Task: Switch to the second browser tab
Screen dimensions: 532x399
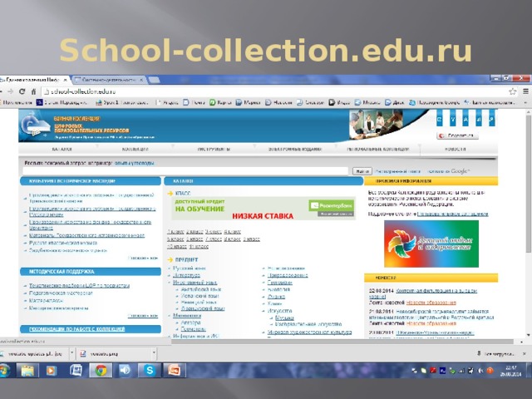Action: pyautogui.click(x=109, y=80)
